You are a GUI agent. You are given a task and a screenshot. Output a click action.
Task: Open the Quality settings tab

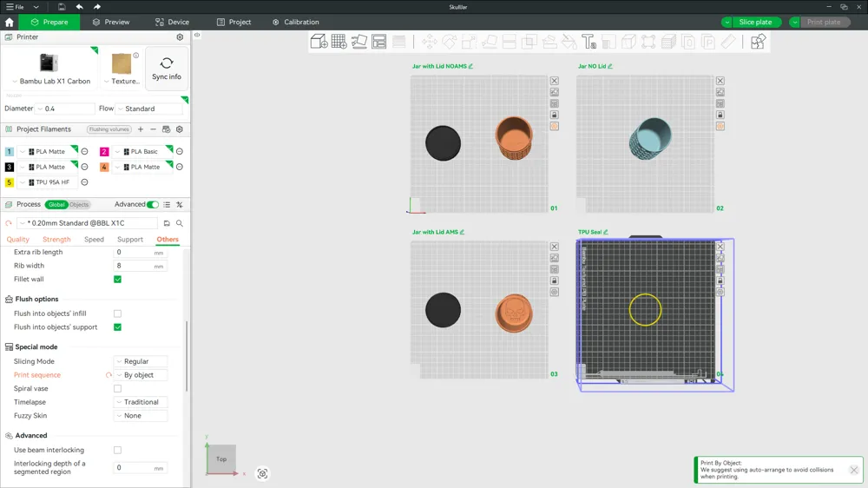17,240
